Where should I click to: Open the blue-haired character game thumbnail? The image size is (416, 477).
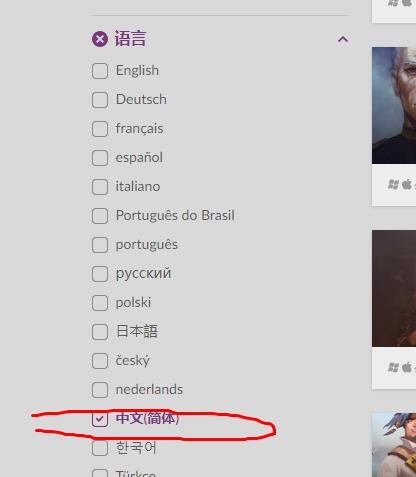point(394,445)
